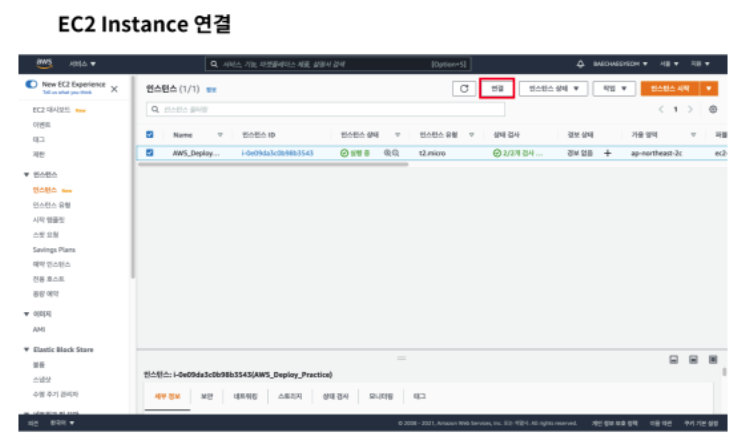Viewport: 744px width, 447px height.
Task: Click the AWS logo home icon
Action: [x=44, y=63]
